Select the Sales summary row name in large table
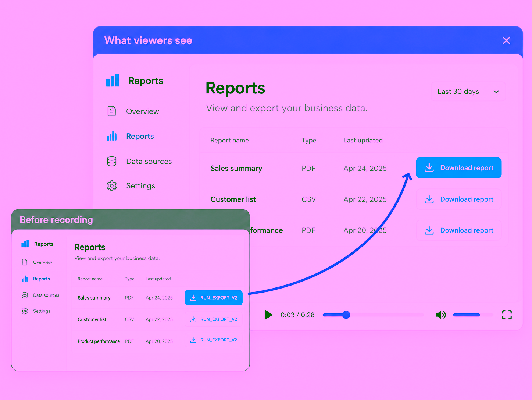Screen dimensions: 532x400 click(236, 168)
